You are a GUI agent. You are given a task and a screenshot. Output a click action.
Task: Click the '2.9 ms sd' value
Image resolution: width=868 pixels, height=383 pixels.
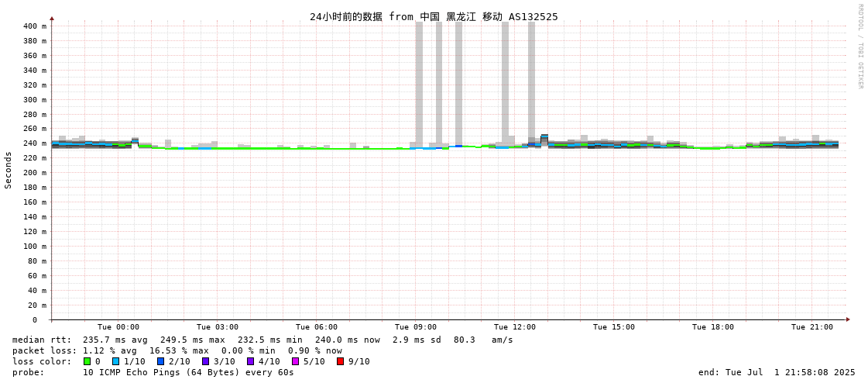[417, 340]
